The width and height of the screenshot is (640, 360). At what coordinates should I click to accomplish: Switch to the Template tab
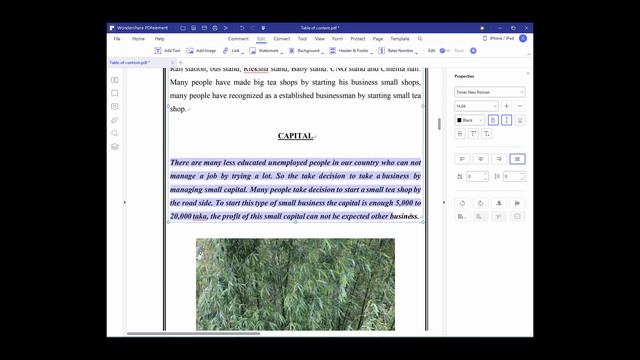click(x=400, y=39)
